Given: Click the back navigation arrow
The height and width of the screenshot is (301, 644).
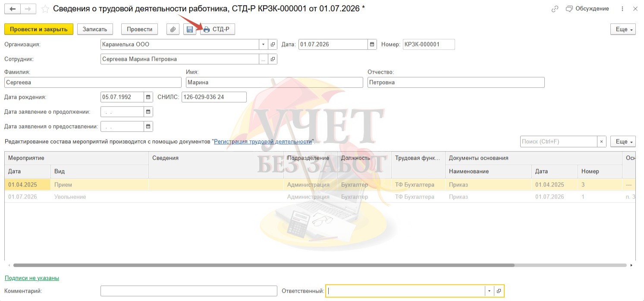Looking at the screenshot, I should click(x=13, y=9).
